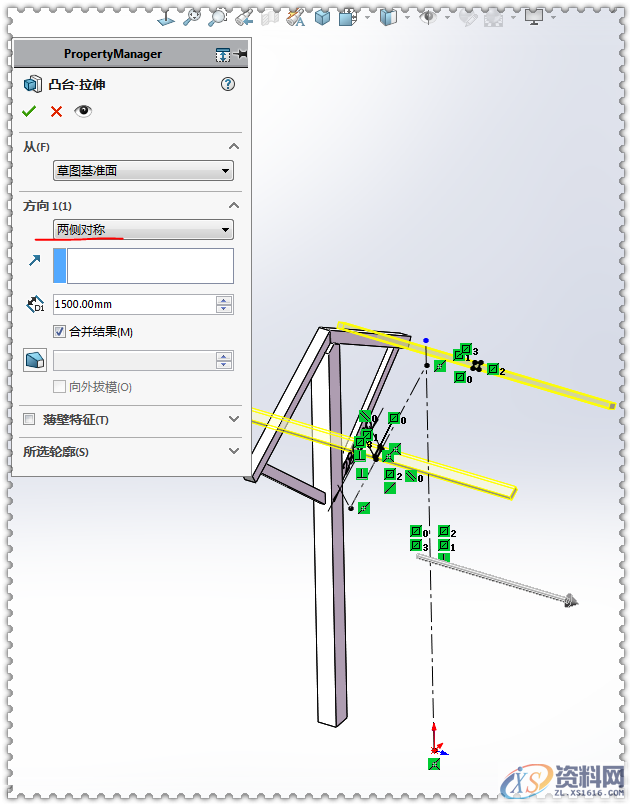Screen dimensions: 632x806
Task: Click the gray extrude direction drag arrow
Action: [497, 578]
